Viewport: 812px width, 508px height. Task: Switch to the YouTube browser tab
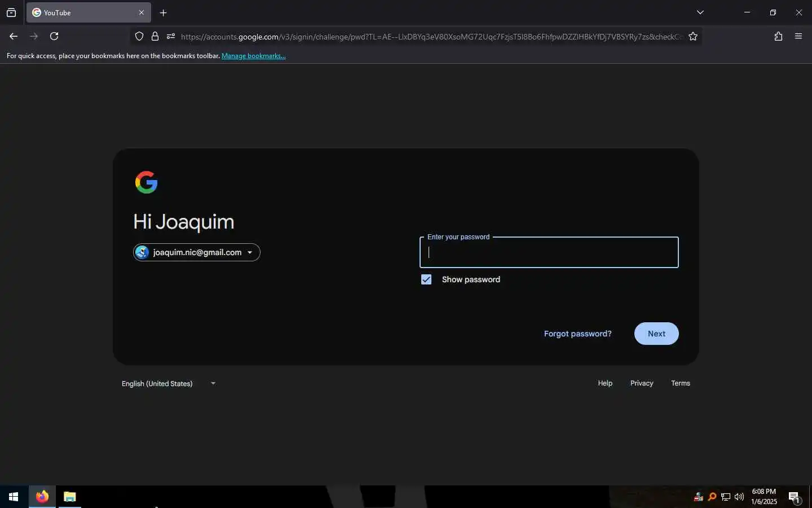click(x=89, y=12)
